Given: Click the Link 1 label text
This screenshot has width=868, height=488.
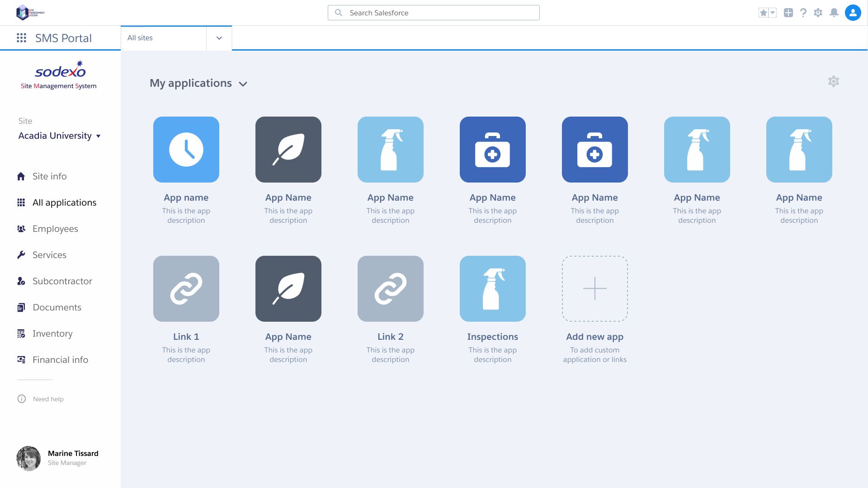Looking at the screenshot, I should [x=186, y=337].
